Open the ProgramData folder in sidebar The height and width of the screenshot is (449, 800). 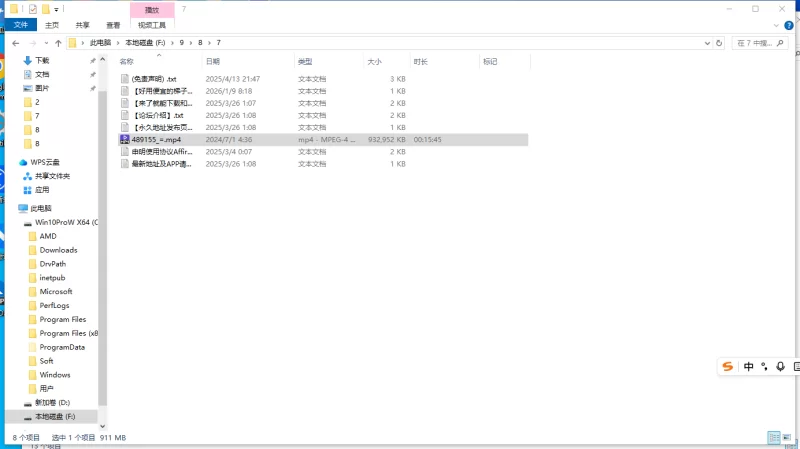[62, 347]
